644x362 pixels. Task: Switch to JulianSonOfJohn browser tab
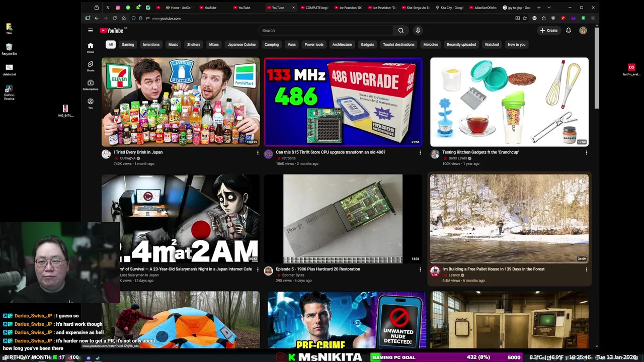[x=482, y=8]
